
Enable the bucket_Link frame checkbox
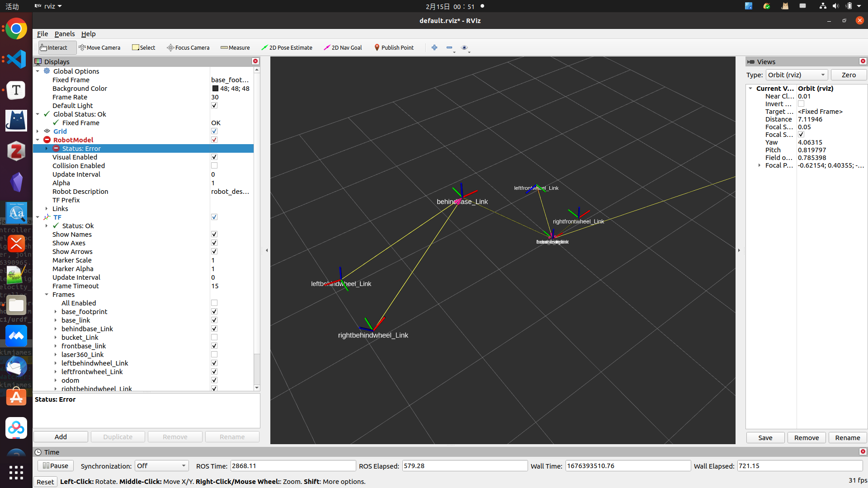coord(214,338)
